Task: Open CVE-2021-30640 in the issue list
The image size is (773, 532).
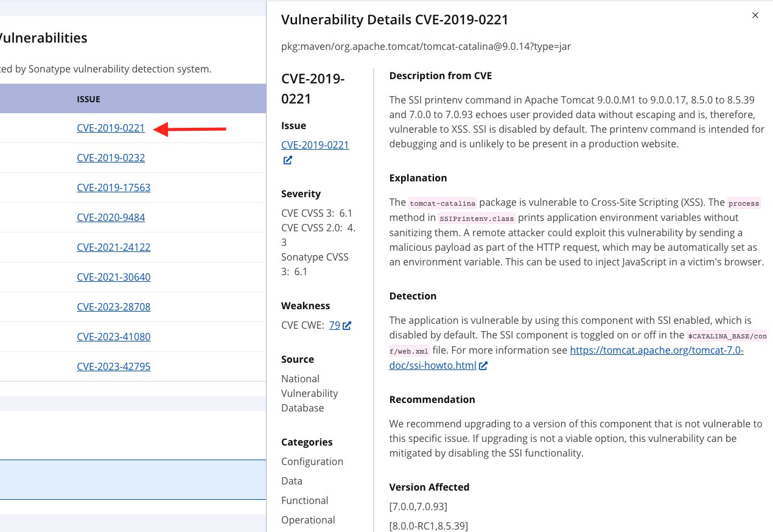Action: pyautogui.click(x=114, y=277)
